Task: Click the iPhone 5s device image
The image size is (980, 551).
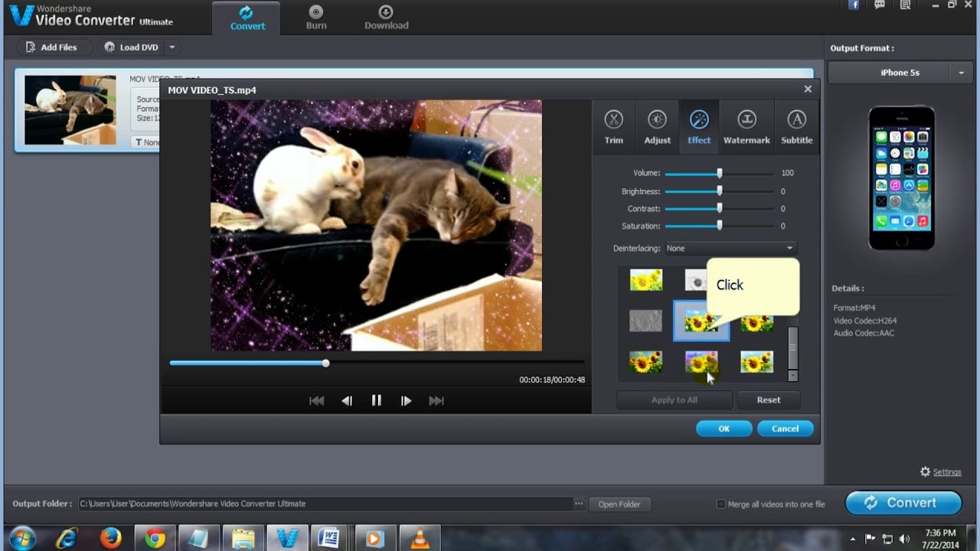Action: (x=901, y=178)
